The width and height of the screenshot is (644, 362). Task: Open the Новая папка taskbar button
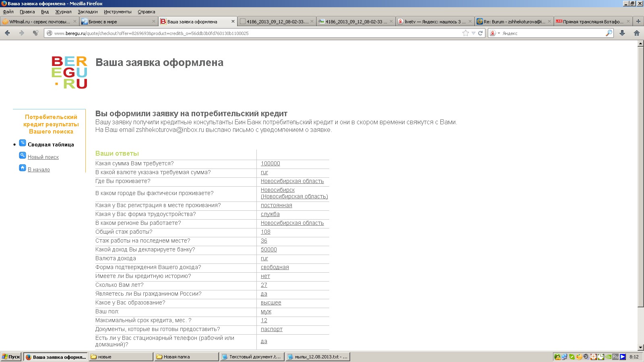point(186,357)
